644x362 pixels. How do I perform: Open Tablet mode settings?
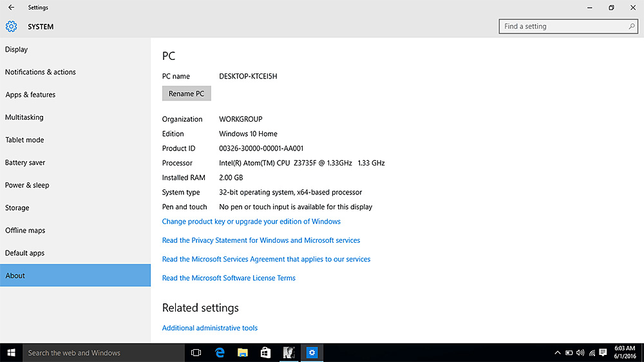coord(75,140)
